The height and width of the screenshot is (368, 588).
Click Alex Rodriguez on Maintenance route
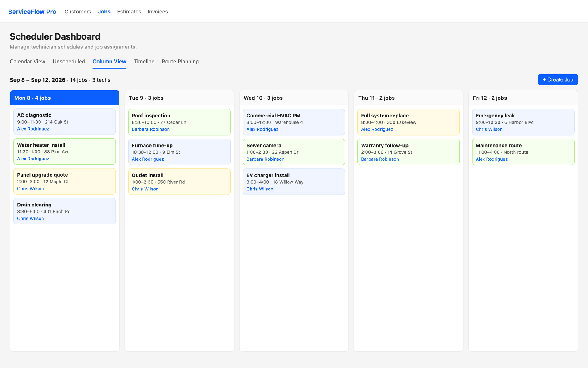pos(492,159)
